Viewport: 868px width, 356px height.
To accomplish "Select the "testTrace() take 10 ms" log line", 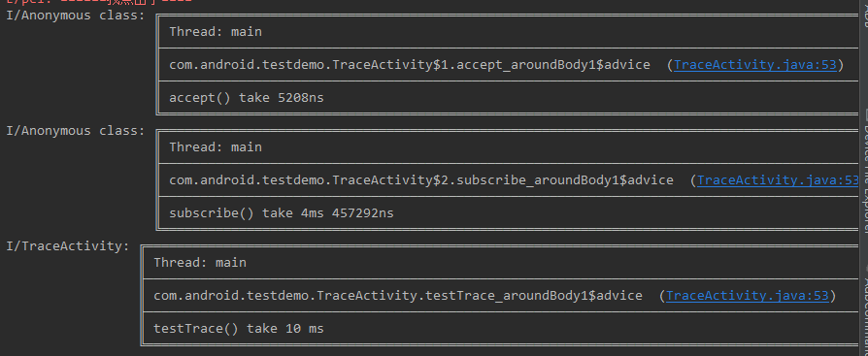I will [239, 329].
